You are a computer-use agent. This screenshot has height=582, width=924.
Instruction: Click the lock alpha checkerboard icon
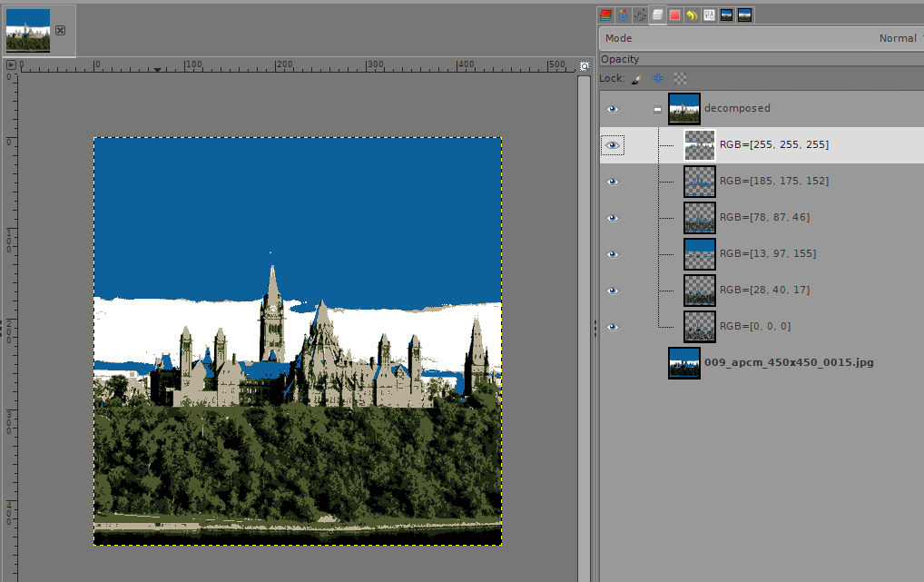(x=680, y=79)
